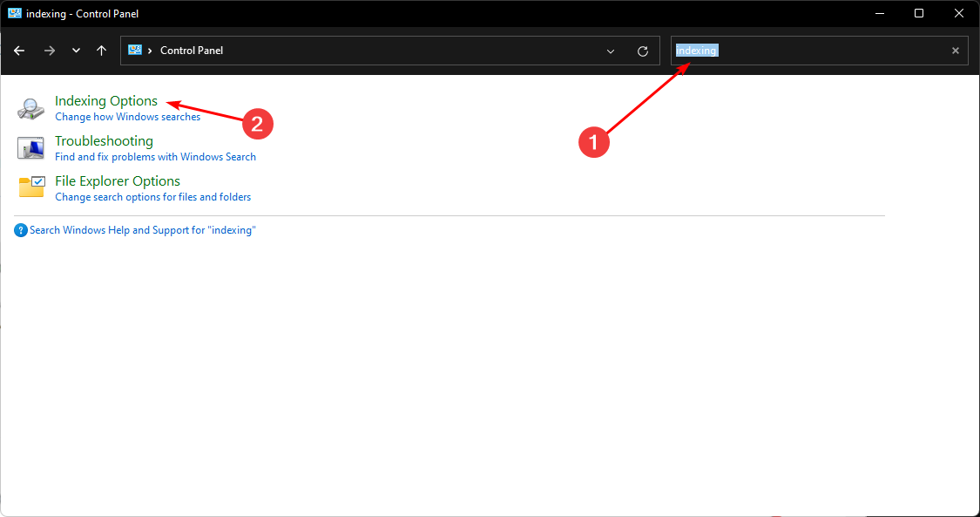Maximize the Control Panel window

(919, 13)
